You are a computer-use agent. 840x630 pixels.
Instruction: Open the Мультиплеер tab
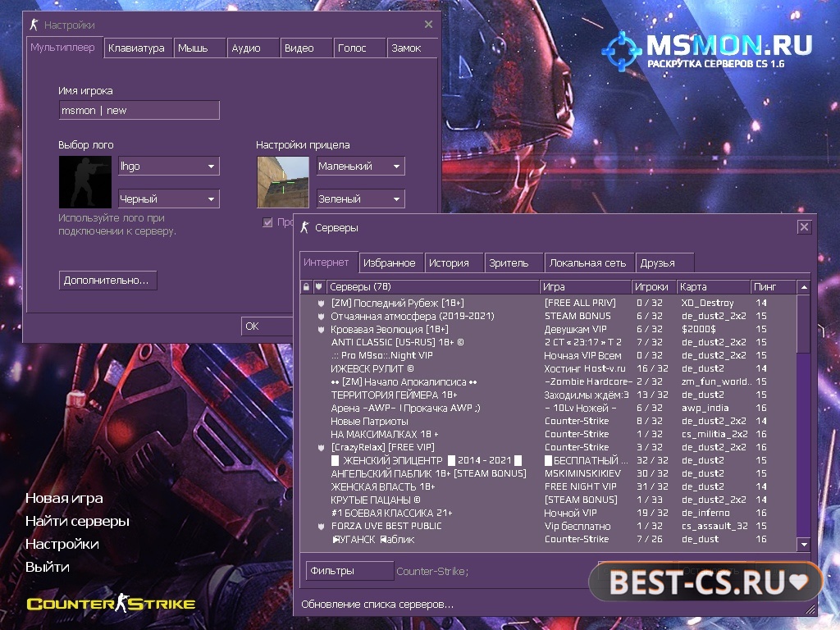pyautogui.click(x=64, y=47)
